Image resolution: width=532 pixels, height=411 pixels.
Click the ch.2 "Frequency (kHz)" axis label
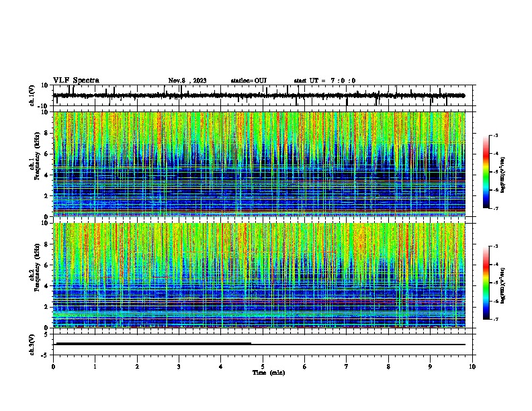coord(37,267)
